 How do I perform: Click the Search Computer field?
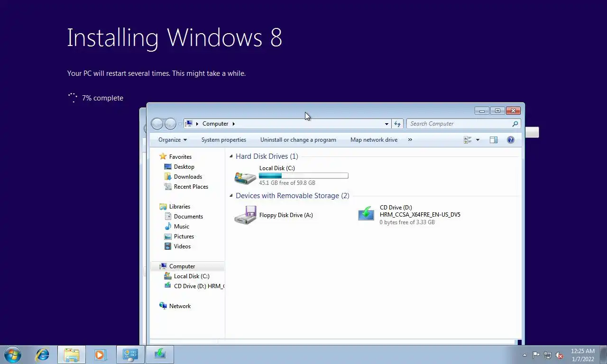pyautogui.click(x=459, y=124)
